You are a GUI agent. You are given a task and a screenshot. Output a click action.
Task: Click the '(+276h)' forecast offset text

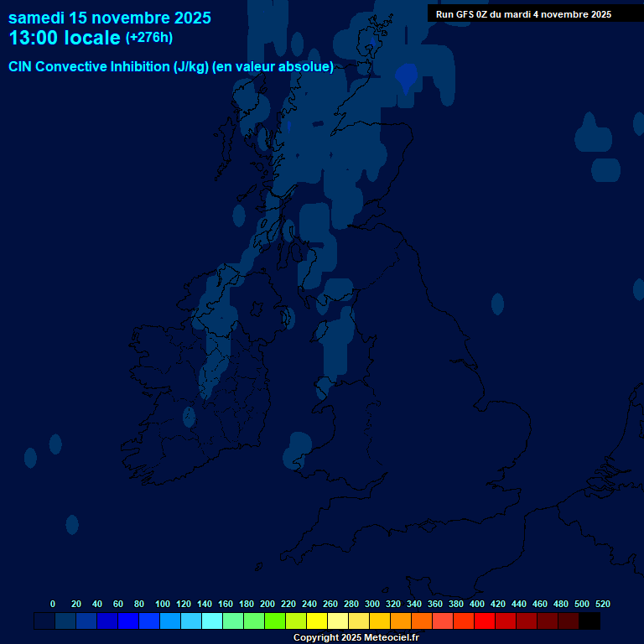pyautogui.click(x=149, y=38)
